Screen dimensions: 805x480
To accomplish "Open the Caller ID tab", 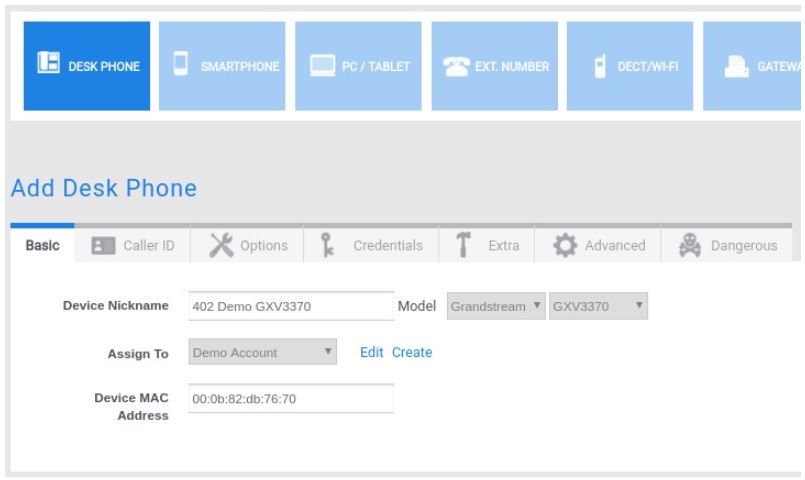I will pyautogui.click(x=133, y=246).
